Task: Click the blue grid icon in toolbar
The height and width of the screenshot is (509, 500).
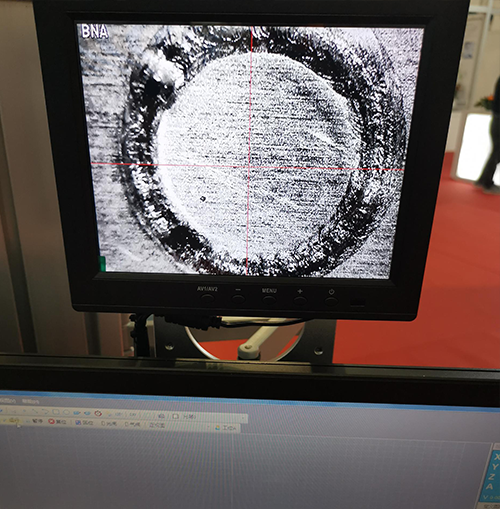Action: (x=78, y=422)
